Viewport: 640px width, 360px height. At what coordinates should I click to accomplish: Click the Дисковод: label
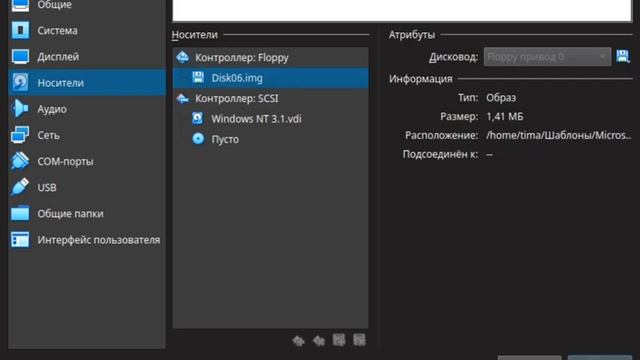pos(453,57)
